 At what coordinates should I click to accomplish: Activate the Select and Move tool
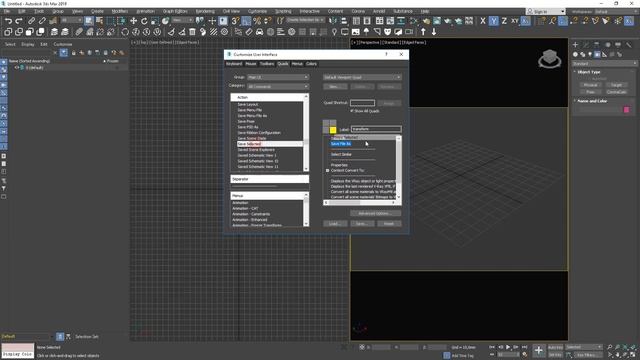coord(133,21)
